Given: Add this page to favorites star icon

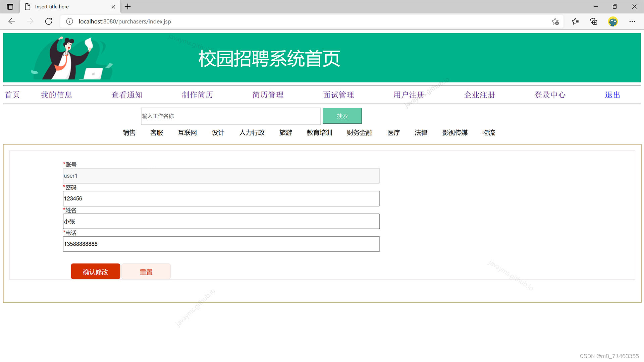Looking at the screenshot, I should click(x=555, y=21).
